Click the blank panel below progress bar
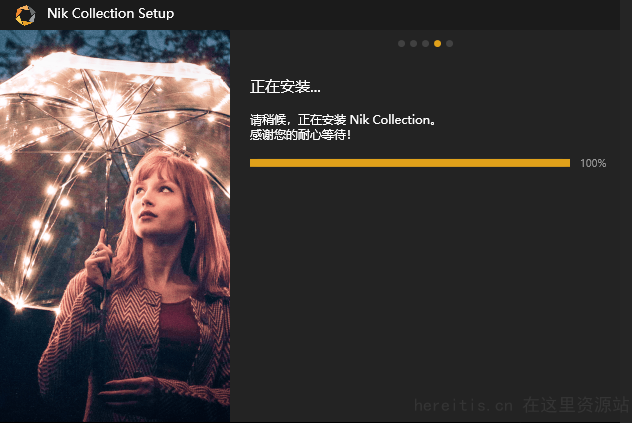 (x=425, y=282)
